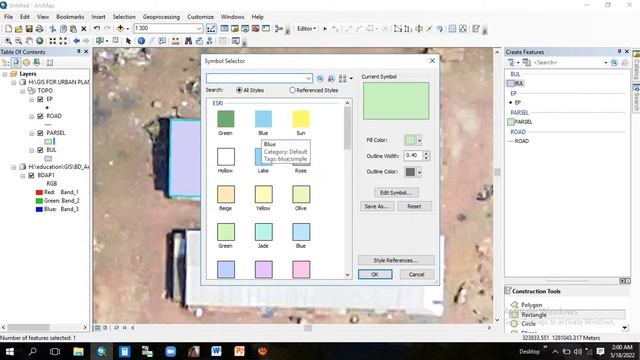Activate the Select Elements black arrow tool
Screen dimensions: 640x360
[129, 41]
